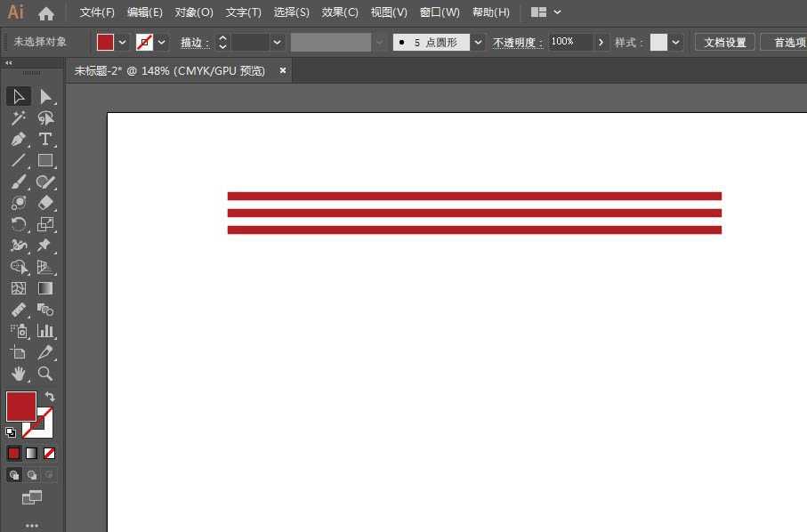Choose the Type tool
This screenshot has height=532, width=807.
pos(45,140)
